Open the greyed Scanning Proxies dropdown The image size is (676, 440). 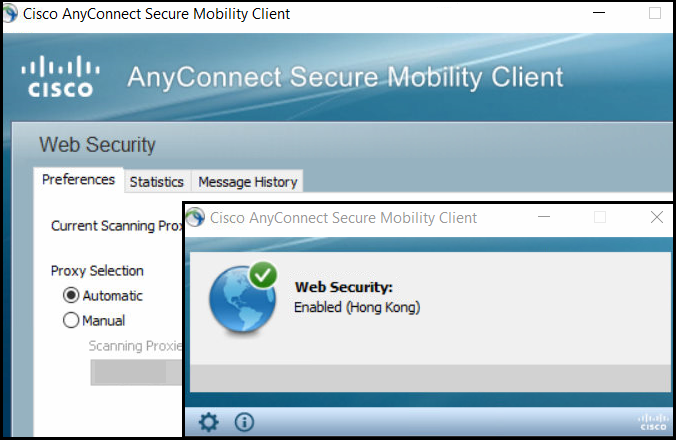[x=137, y=372]
